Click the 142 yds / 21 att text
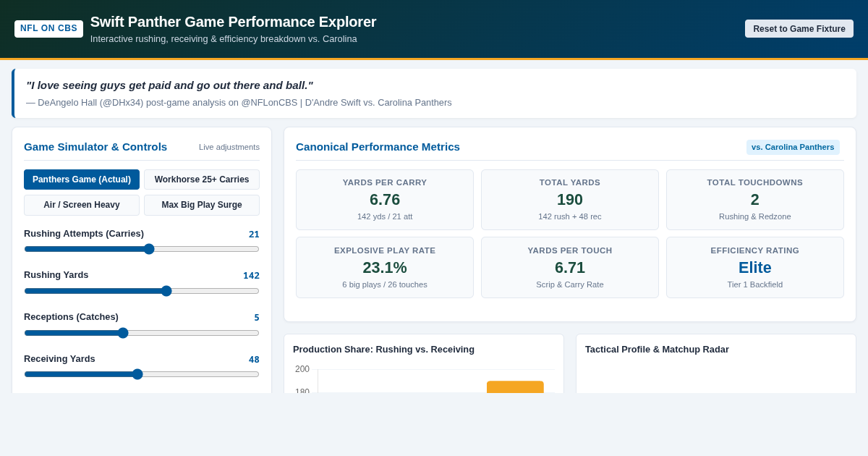 click(x=385, y=216)
